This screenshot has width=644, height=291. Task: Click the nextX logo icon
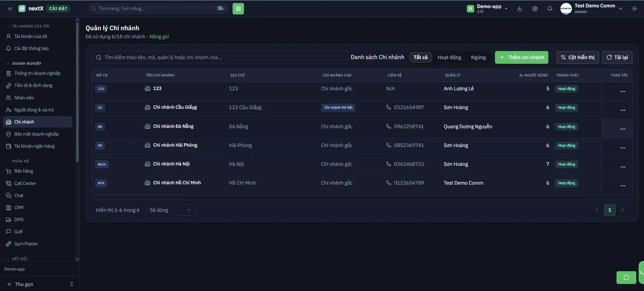(x=22, y=9)
